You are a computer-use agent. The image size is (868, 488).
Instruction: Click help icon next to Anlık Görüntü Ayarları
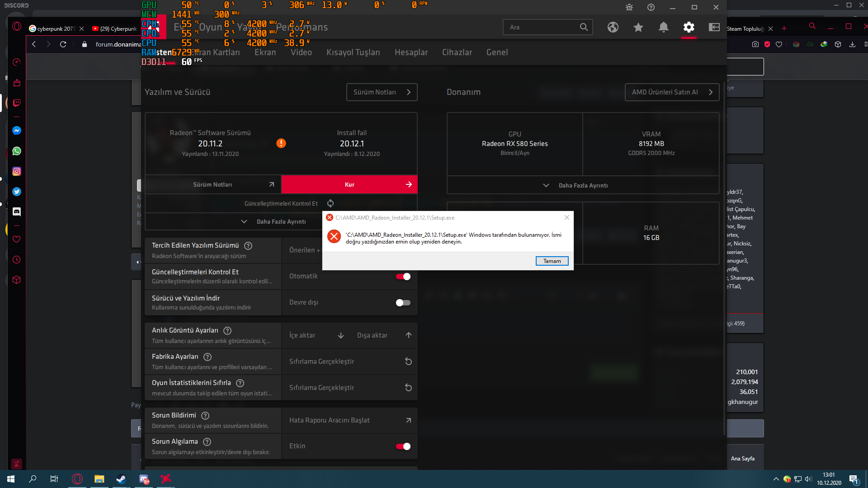coord(227,331)
